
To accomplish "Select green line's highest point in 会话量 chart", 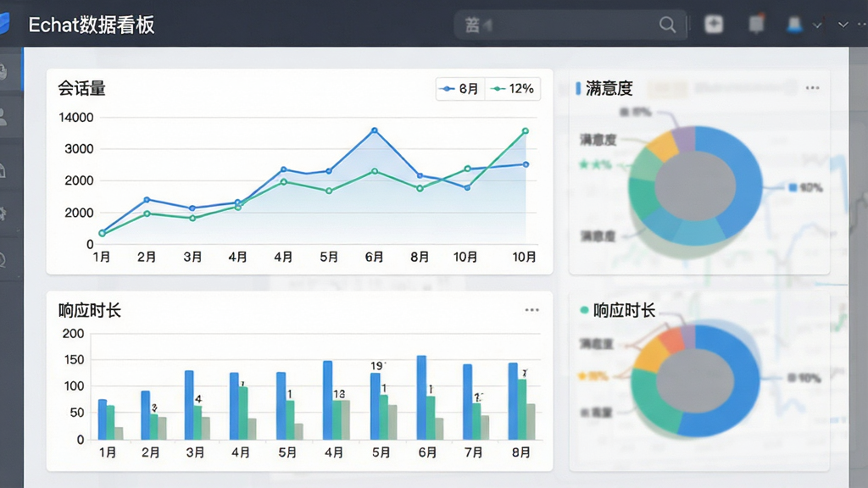I will [x=526, y=131].
